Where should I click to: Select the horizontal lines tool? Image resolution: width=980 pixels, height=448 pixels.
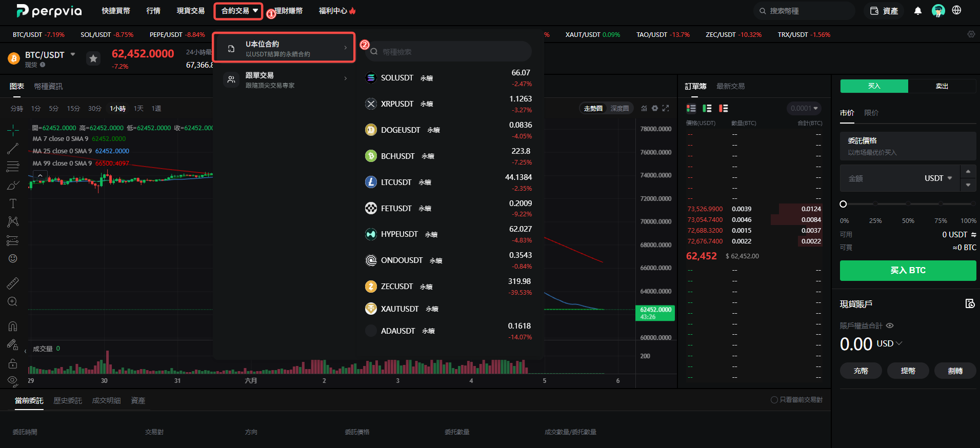tap(13, 167)
